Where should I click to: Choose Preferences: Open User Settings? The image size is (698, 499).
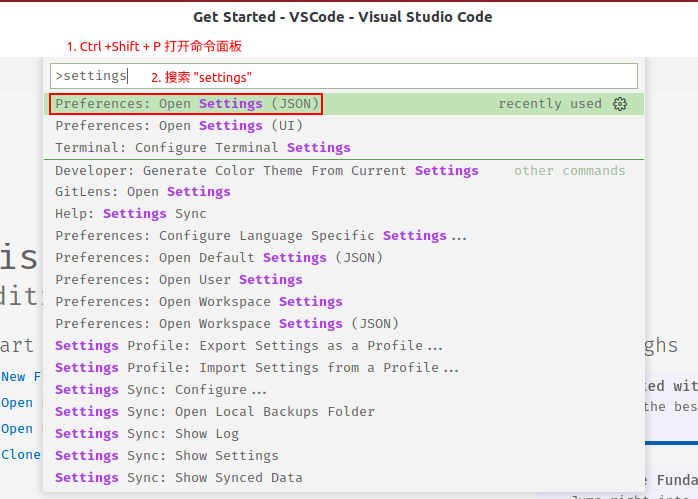pos(344,280)
